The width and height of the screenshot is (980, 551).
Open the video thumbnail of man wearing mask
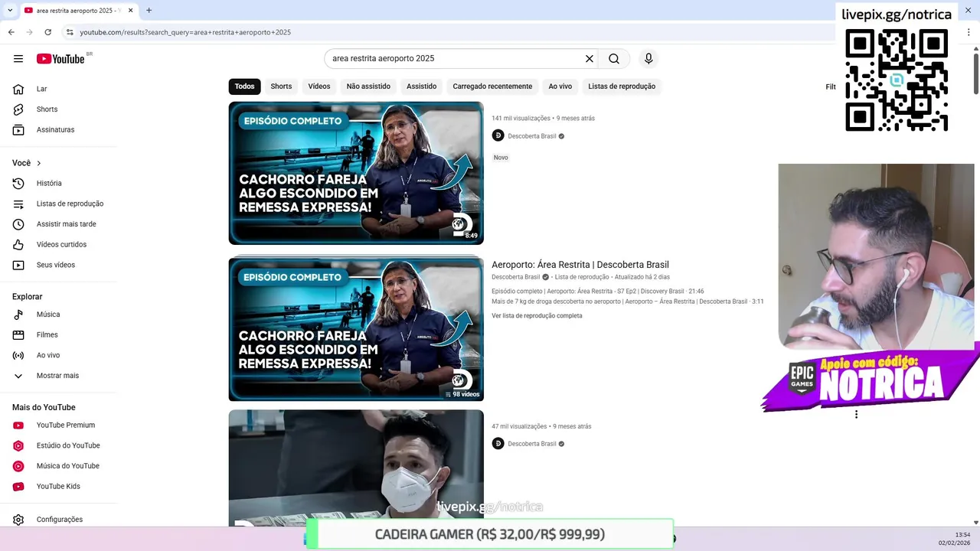356,468
